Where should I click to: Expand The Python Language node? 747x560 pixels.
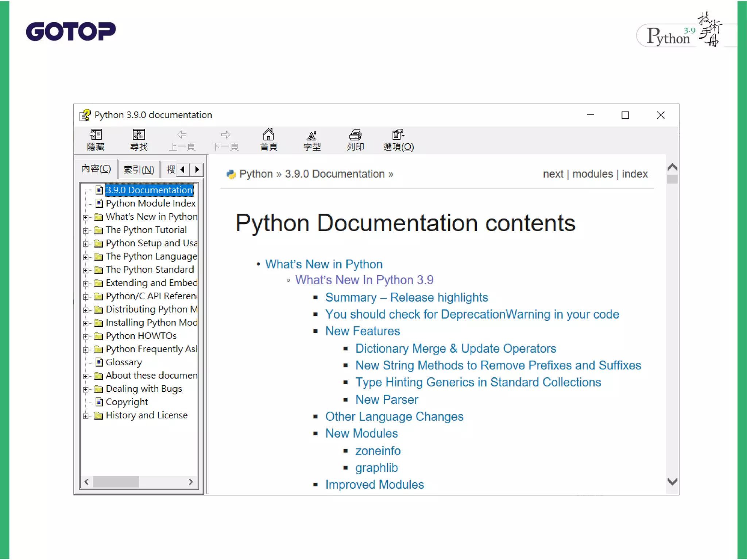(x=86, y=257)
